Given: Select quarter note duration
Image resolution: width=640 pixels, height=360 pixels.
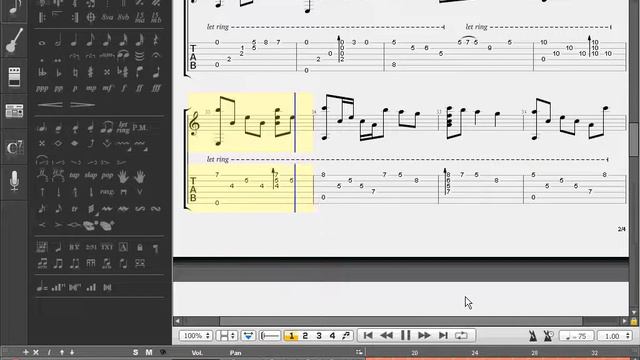Looking at the screenshot, I should 74,41.
